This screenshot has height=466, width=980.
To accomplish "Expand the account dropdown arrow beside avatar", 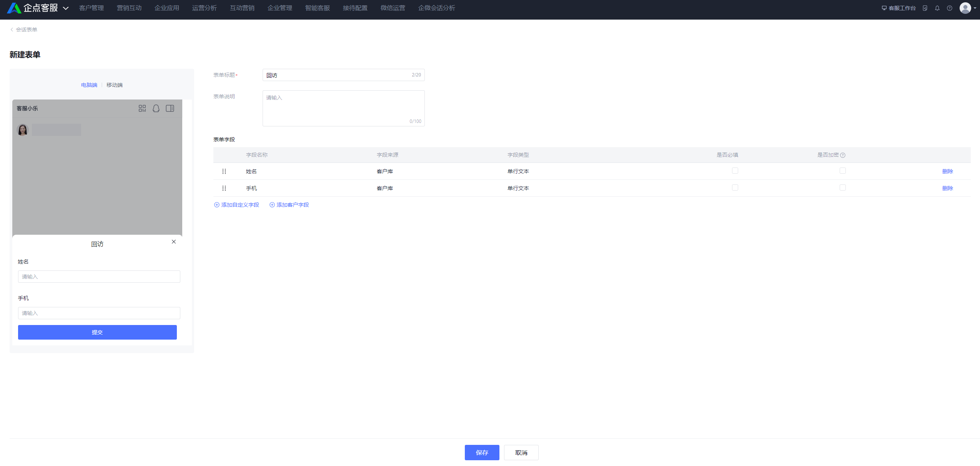I will click(975, 8).
